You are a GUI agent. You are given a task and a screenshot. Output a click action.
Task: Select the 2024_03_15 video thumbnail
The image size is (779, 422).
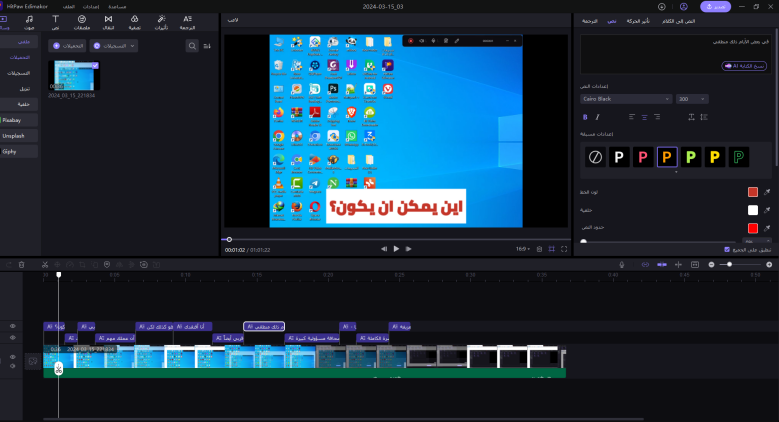74,77
